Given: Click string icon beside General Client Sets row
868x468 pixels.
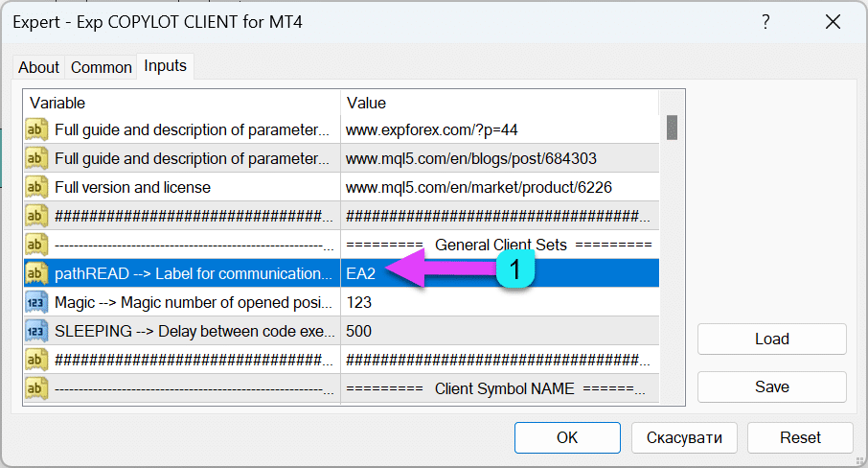Looking at the screenshot, I should [36, 245].
